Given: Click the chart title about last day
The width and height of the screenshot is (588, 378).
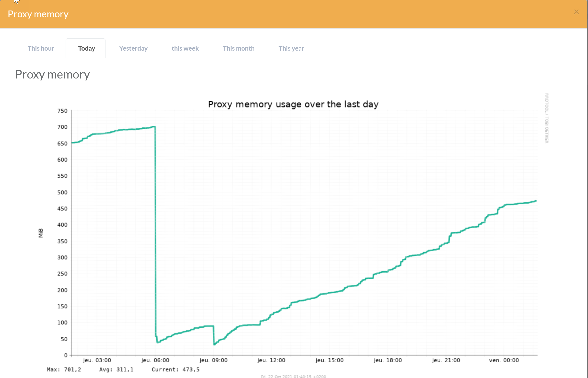Looking at the screenshot, I should pos(293,104).
